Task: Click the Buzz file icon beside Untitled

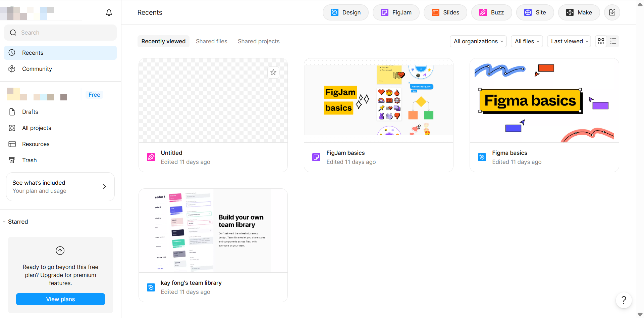Action: (x=151, y=157)
